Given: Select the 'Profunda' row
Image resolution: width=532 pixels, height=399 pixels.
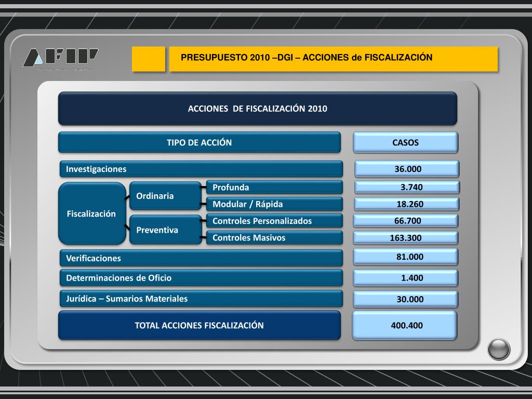Looking at the screenshot, I should (x=274, y=187).
